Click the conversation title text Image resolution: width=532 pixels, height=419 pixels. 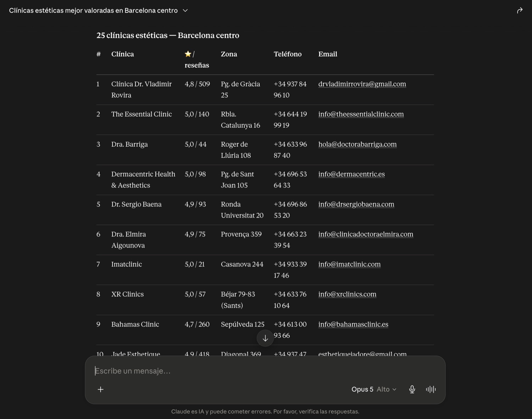(x=93, y=11)
